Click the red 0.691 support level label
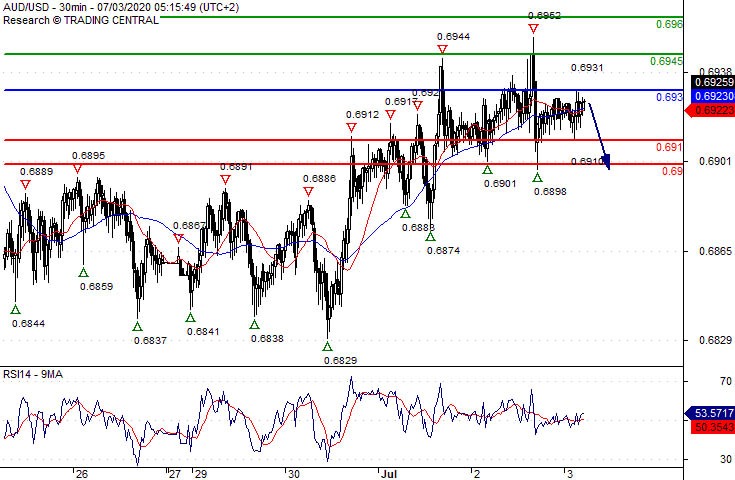735x480 pixels. coord(669,147)
